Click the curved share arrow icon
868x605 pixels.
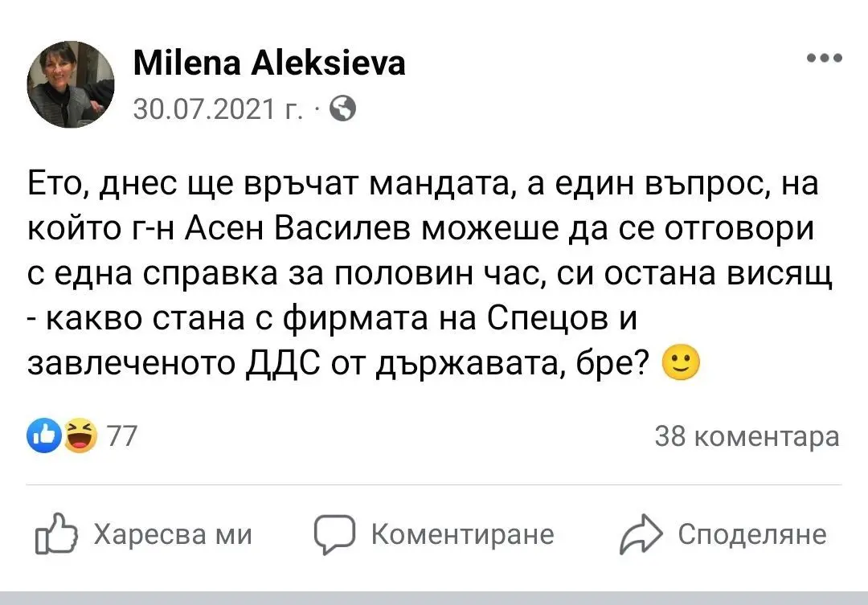click(x=641, y=535)
